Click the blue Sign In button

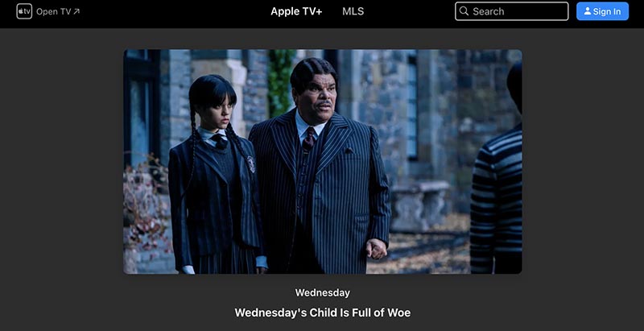click(x=602, y=11)
